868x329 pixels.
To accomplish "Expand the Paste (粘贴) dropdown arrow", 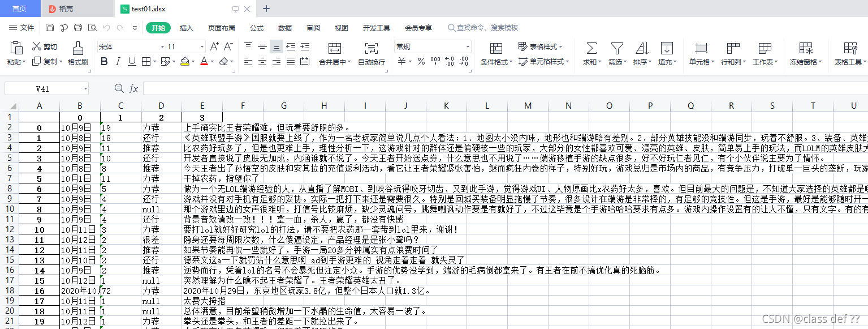I will coord(24,62).
